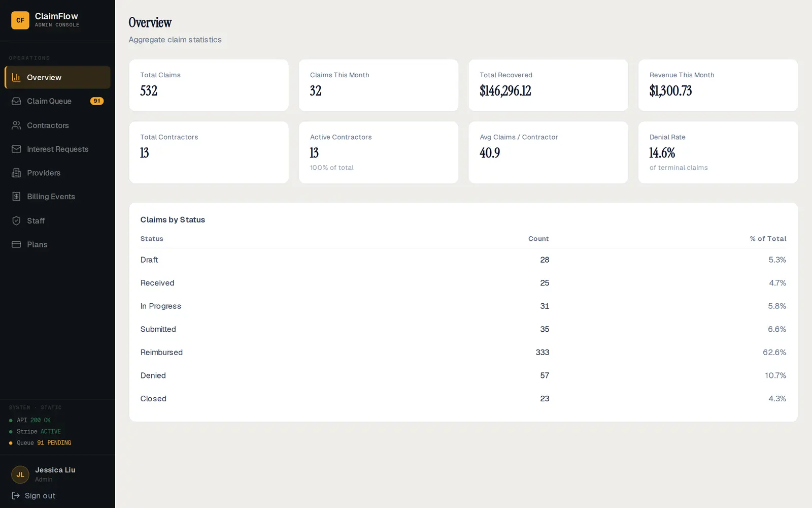Click the Billing Events receipt icon
The image size is (812, 508).
point(16,197)
